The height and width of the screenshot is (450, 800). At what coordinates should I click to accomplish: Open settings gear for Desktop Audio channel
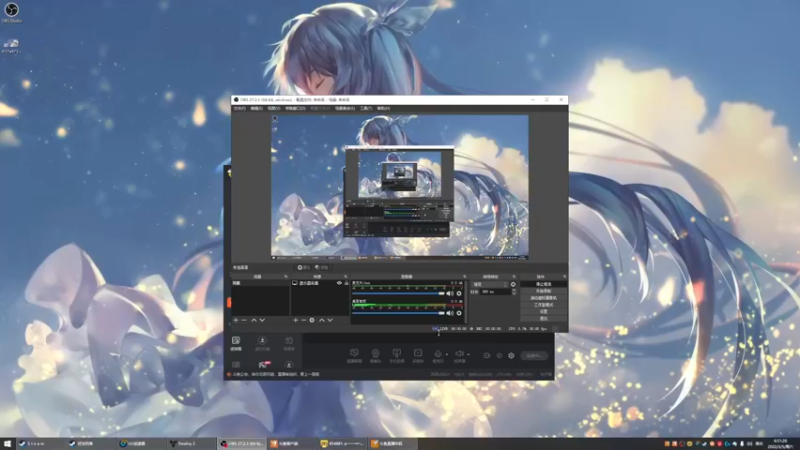pyautogui.click(x=459, y=313)
